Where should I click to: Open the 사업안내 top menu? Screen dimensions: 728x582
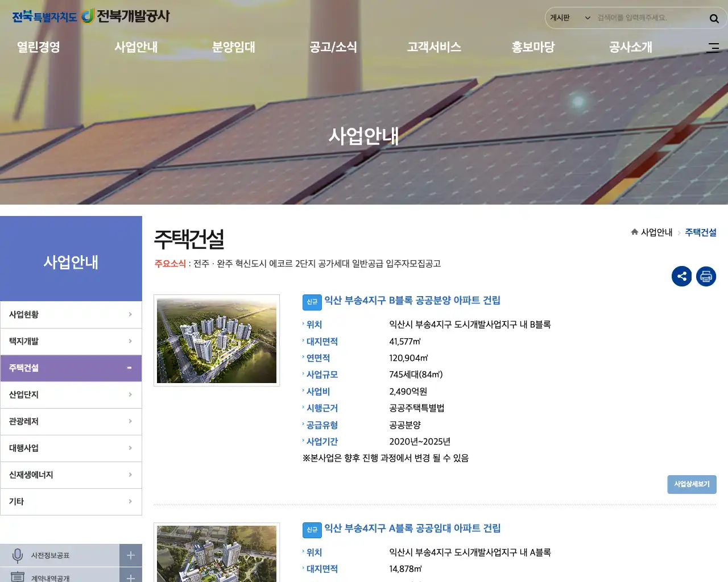pos(136,47)
